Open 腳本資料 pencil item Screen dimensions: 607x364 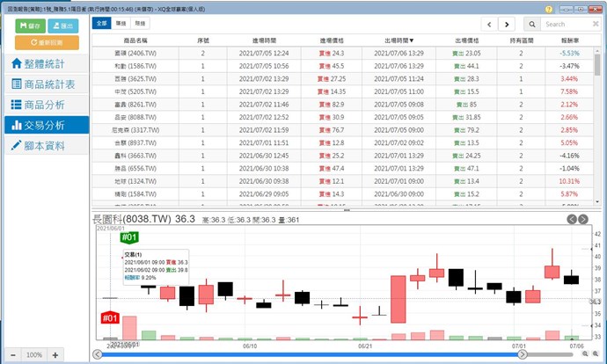[47, 146]
